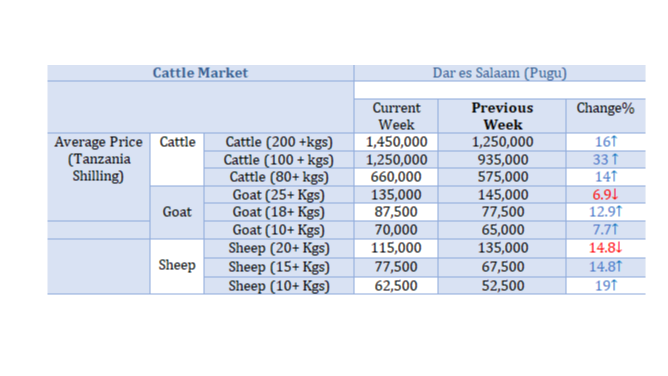The image size is (668, 376).
Task: Select the 19 up-arrow change cell
Action: (x=605, y=286)
